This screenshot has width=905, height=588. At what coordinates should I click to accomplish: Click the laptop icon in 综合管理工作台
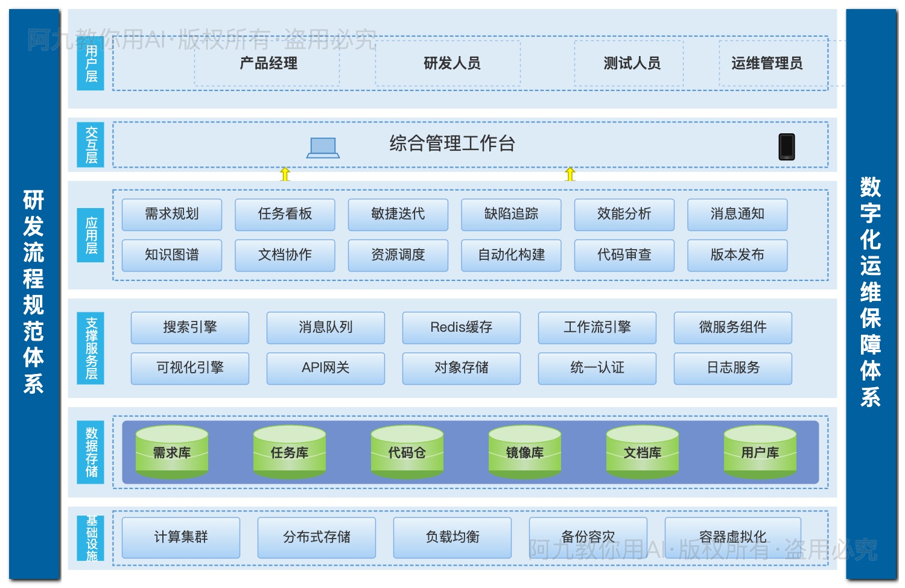(x=323, y=147)
